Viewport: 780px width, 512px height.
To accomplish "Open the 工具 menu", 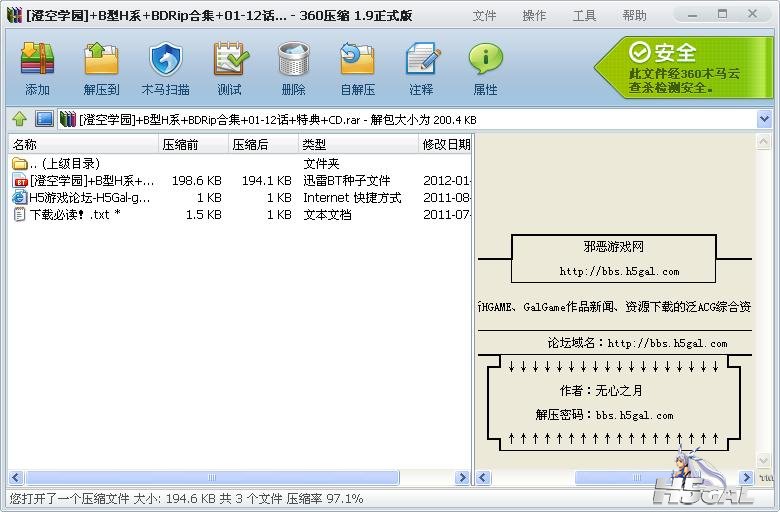I will [584, 15].
